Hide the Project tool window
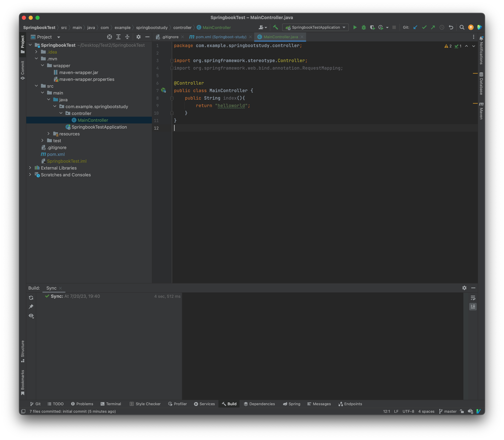 (x=147, y=37)
